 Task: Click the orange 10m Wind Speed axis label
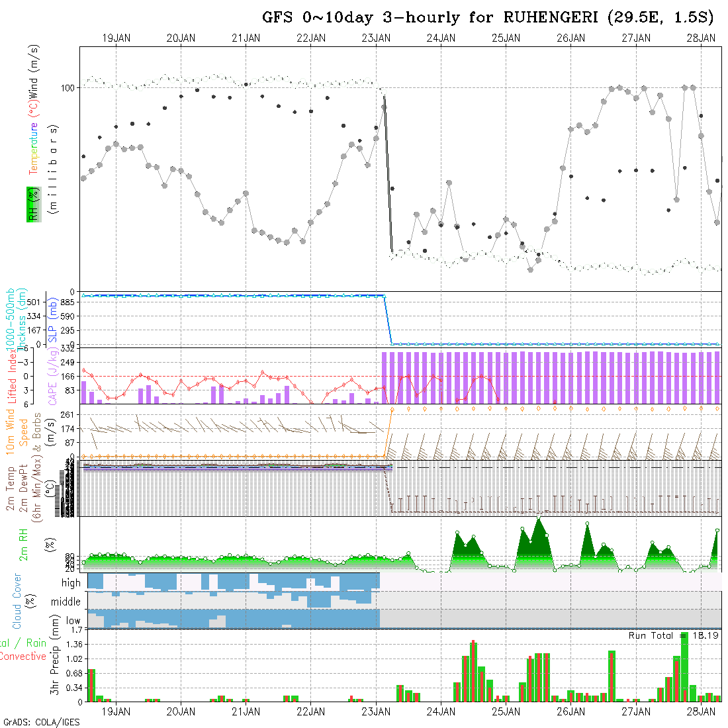point(17,432)
